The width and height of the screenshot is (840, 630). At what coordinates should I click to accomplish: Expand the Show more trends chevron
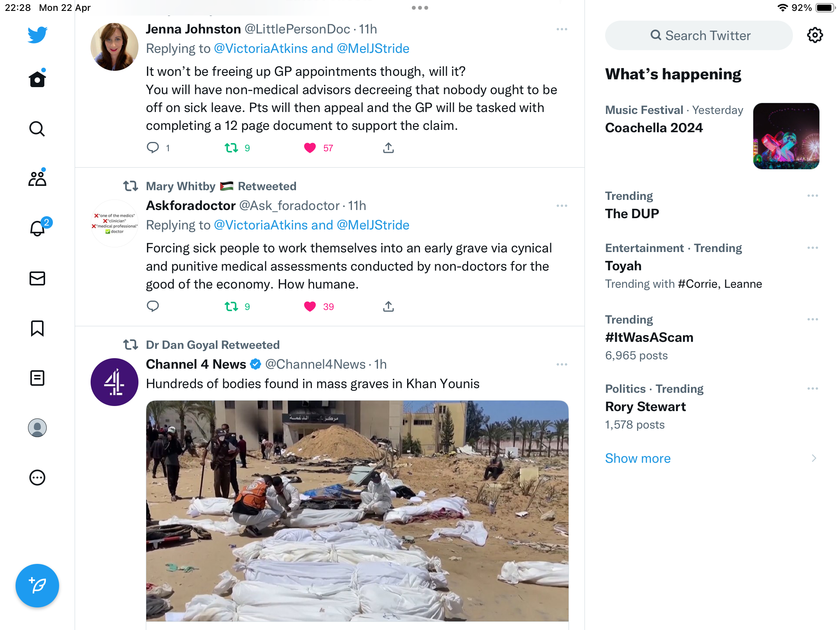[814, 458]
